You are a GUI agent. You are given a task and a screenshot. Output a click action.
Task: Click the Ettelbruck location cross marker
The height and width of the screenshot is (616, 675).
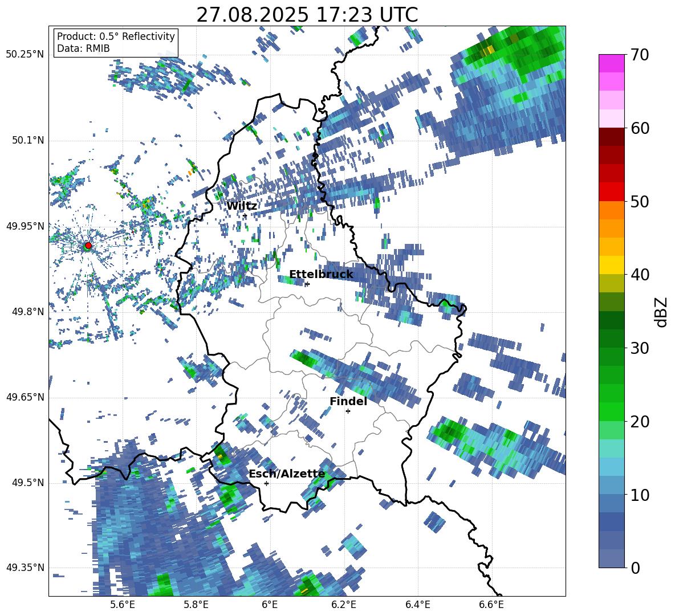point(307,284)
